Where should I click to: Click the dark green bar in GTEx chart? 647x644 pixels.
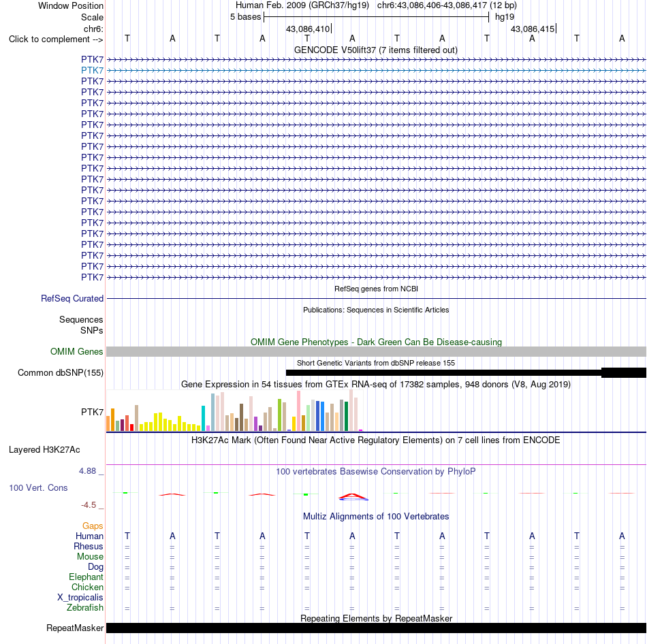pos(346,416)
